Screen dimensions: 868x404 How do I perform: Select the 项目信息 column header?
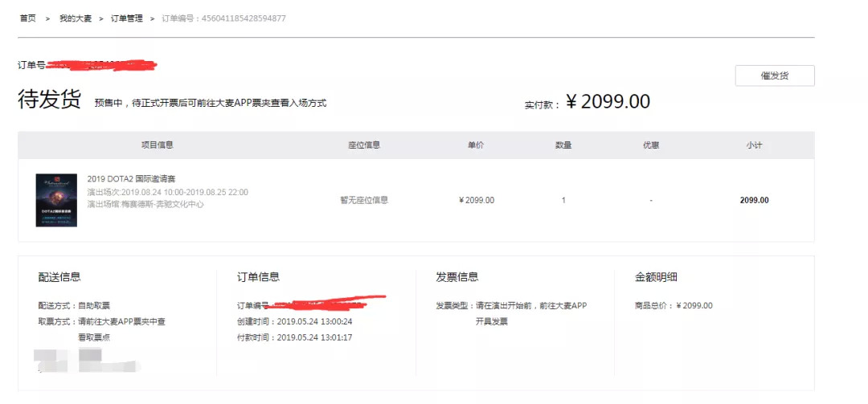click(x=157, y=145)
